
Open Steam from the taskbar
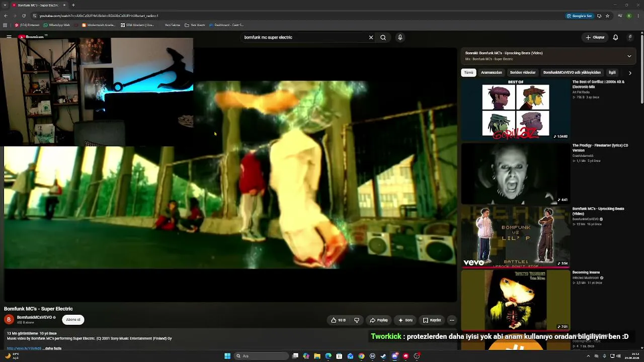[x=383, y=356]
